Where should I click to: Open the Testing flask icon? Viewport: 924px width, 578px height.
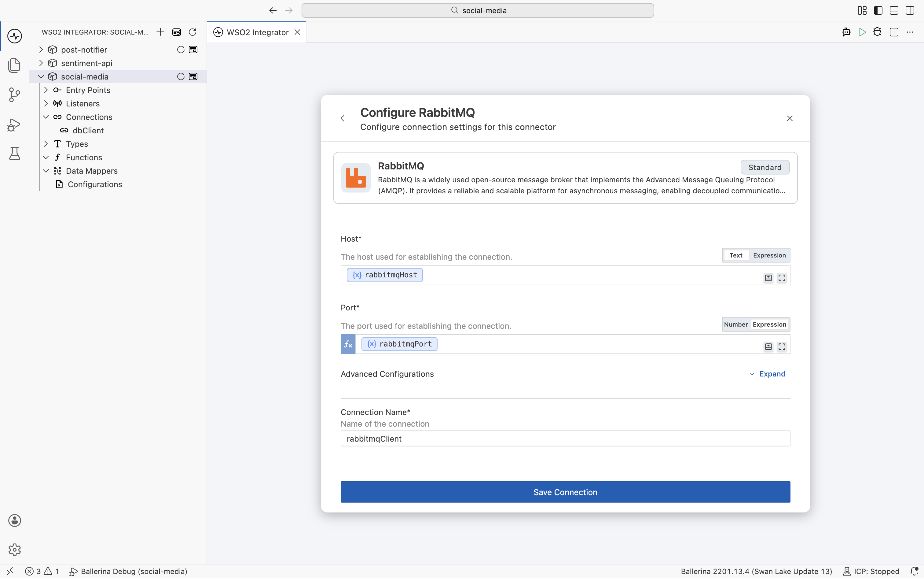click(x=14, y=154)
